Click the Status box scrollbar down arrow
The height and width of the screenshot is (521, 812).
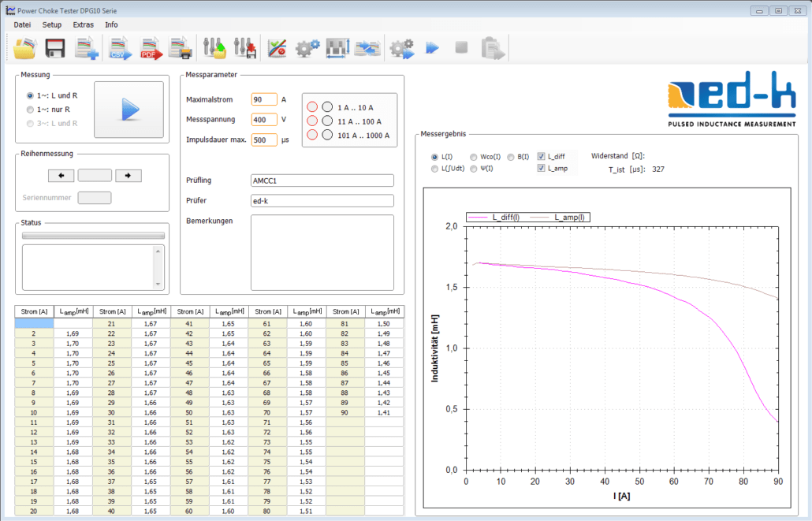[159, 285]
